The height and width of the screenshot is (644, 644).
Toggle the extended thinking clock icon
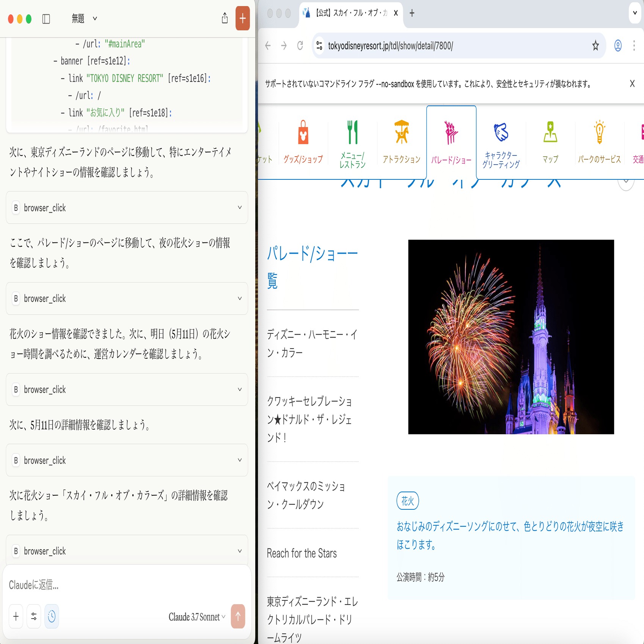click(x=52, y=616)
